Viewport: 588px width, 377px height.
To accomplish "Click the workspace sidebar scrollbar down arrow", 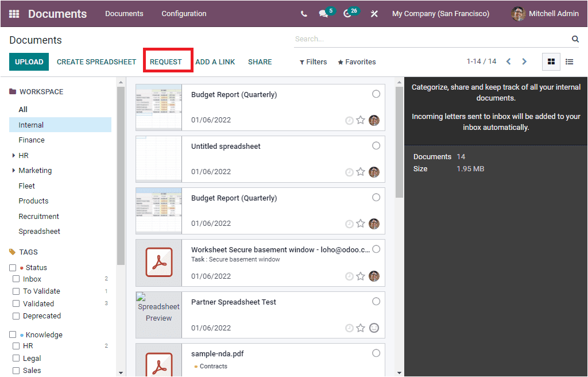I will tap(121, 373).
